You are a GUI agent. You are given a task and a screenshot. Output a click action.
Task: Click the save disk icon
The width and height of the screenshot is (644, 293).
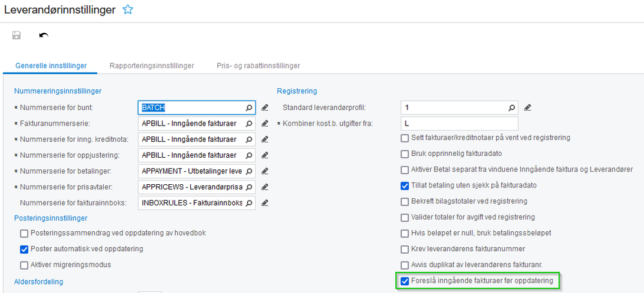click(16, 35)
